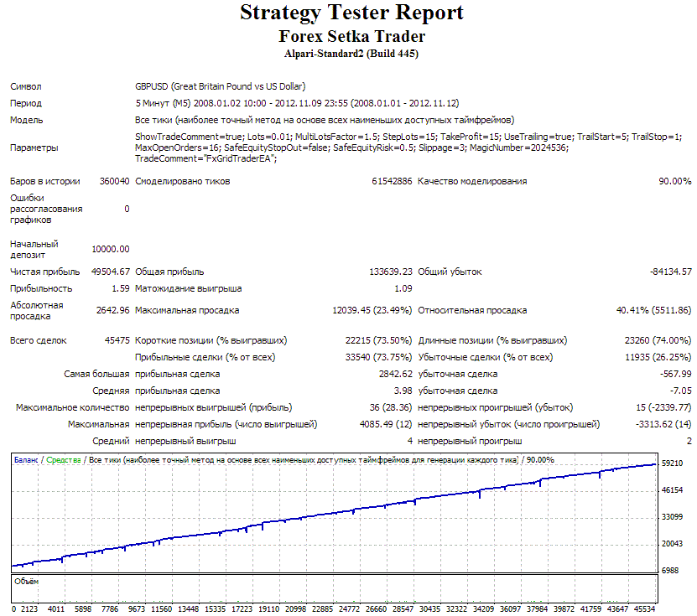
Task: Click the average profit trade '3.98'
Action: pos(403,391)
